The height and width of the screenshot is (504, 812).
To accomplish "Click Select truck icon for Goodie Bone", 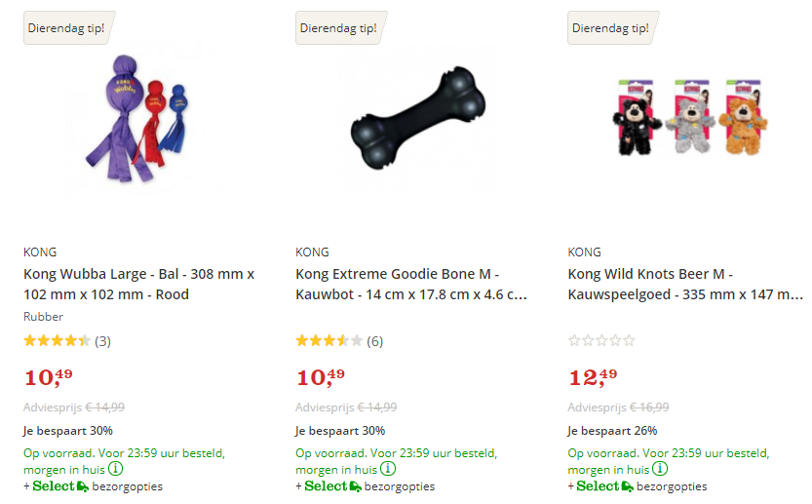I will 355,486.
